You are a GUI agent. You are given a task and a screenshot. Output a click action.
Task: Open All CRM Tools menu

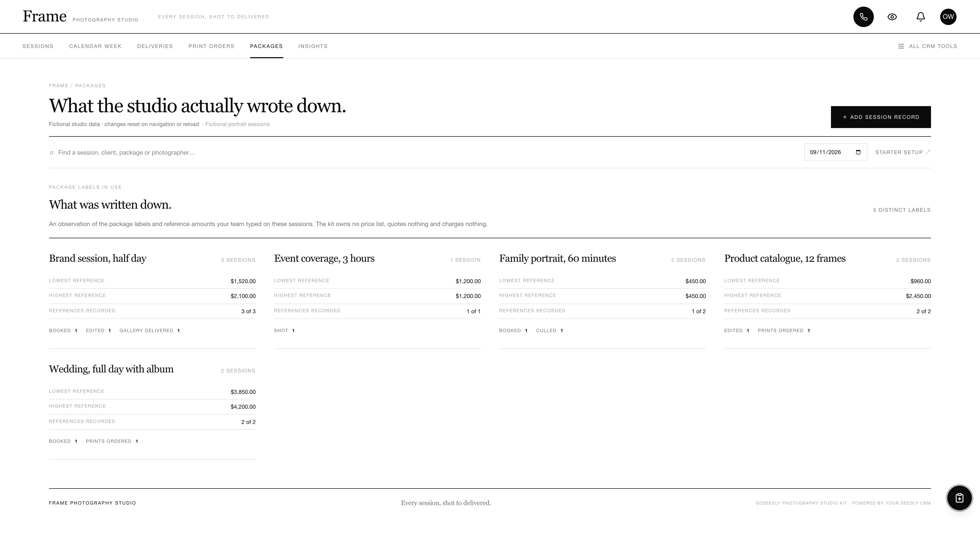click(927, 46)
